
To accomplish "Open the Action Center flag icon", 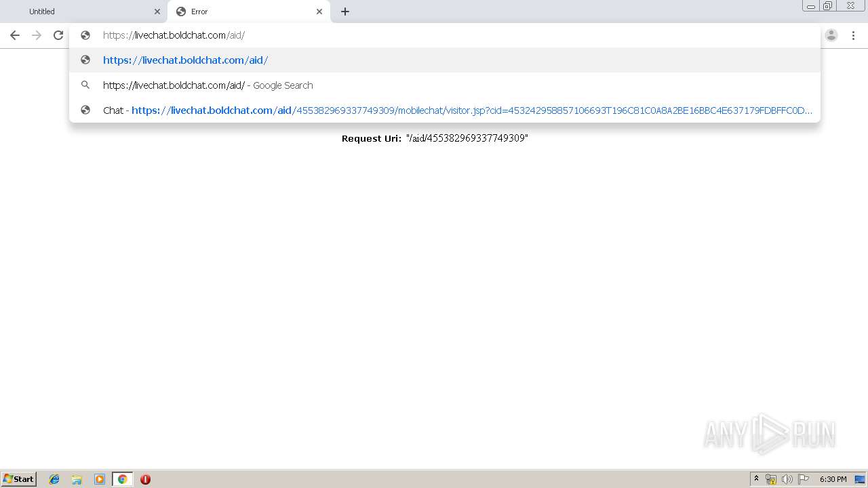I will coord(804,479).
